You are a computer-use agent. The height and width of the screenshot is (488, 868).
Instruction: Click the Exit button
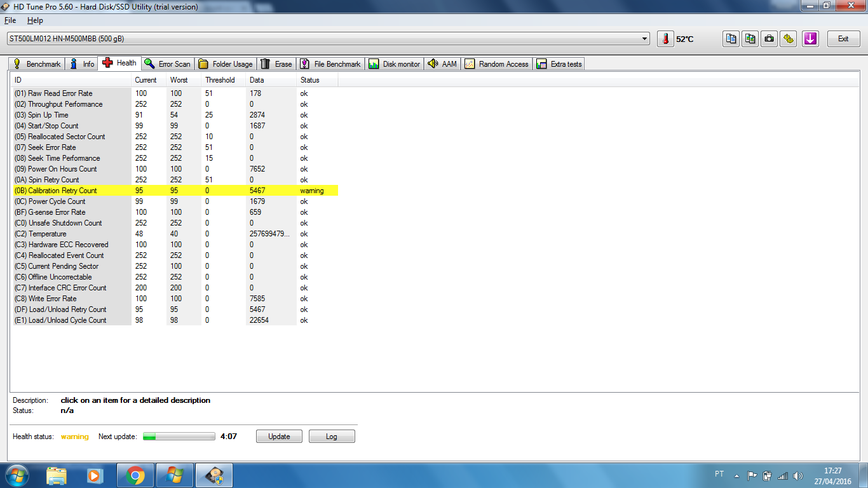coord(843,39)
